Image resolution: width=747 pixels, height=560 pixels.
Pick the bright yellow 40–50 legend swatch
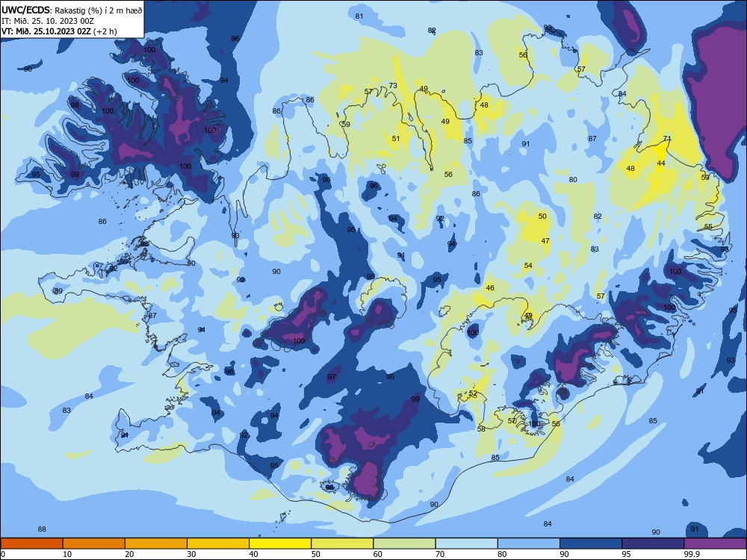pyautogui.click(x=280, y=544)
